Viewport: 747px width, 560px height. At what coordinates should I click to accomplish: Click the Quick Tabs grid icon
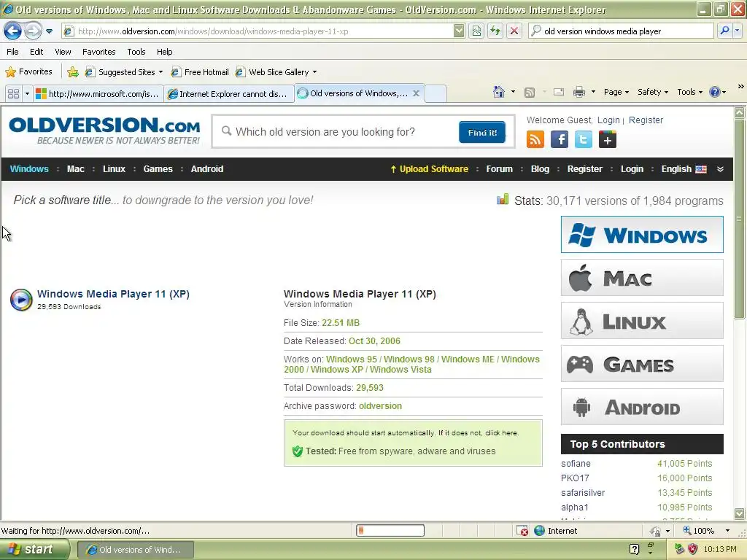[13, 94]
